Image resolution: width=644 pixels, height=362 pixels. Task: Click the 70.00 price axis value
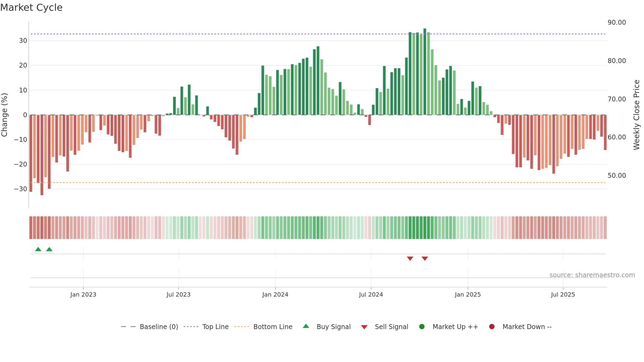click(x=617, y=99)
